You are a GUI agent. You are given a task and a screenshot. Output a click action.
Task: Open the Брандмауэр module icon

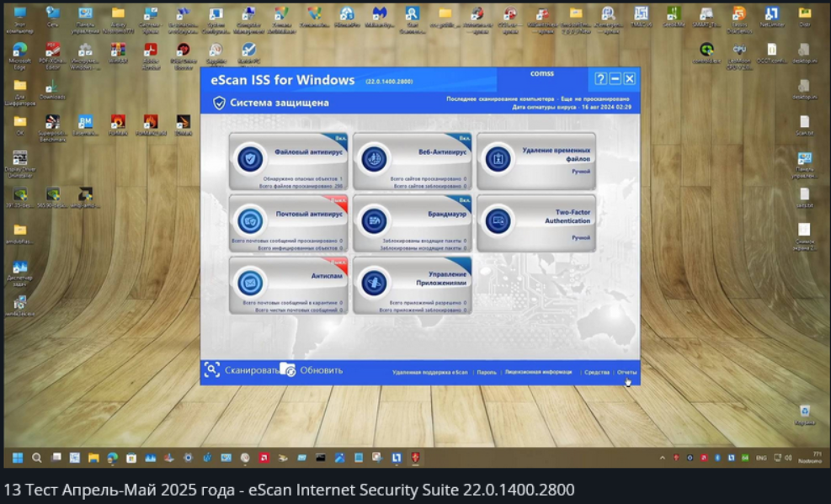pyautogui.click(x=374, y=220)
